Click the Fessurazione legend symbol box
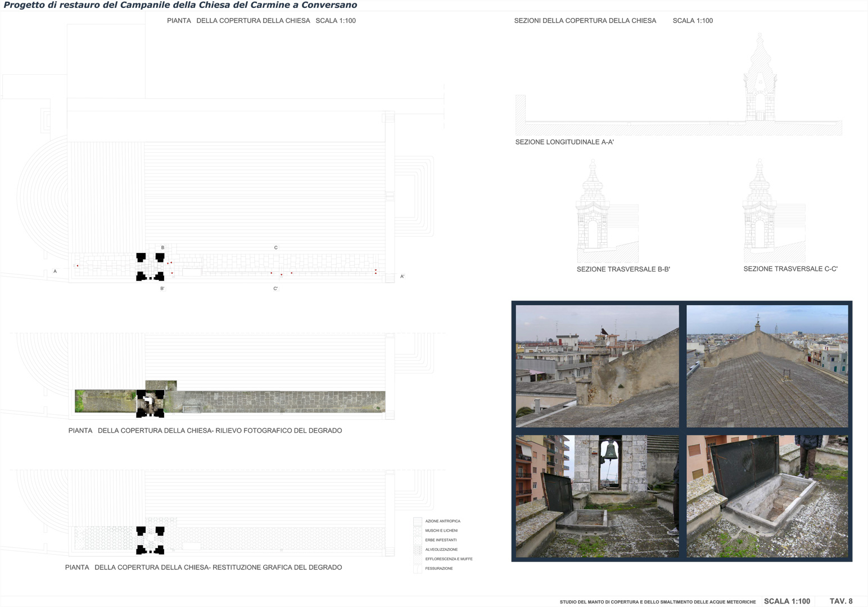 point(417,569)
